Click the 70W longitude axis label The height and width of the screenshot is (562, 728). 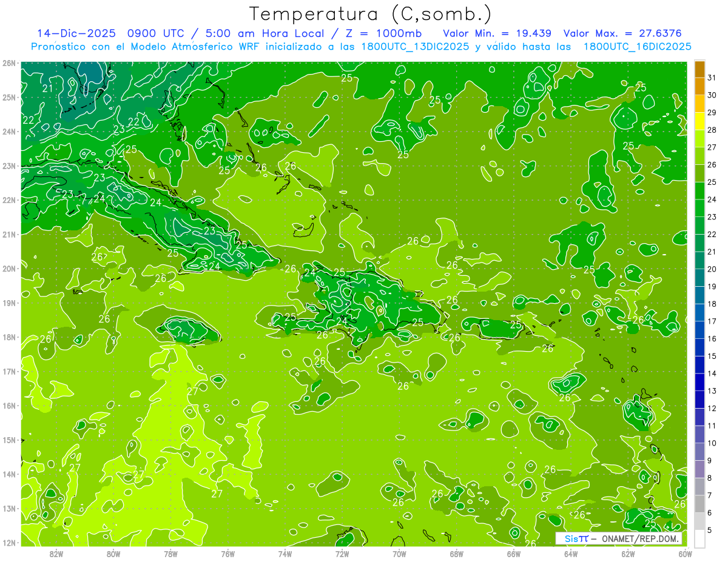coord(399,554)
